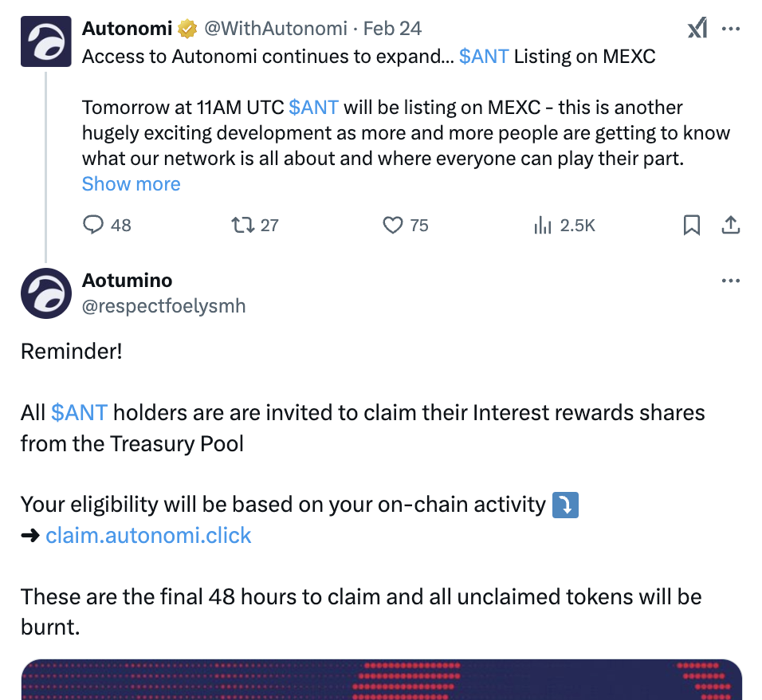Viewport: 762px width, 700px height.
Task: Open the @WithAutonomi handle
Action: tap(276, 29)
